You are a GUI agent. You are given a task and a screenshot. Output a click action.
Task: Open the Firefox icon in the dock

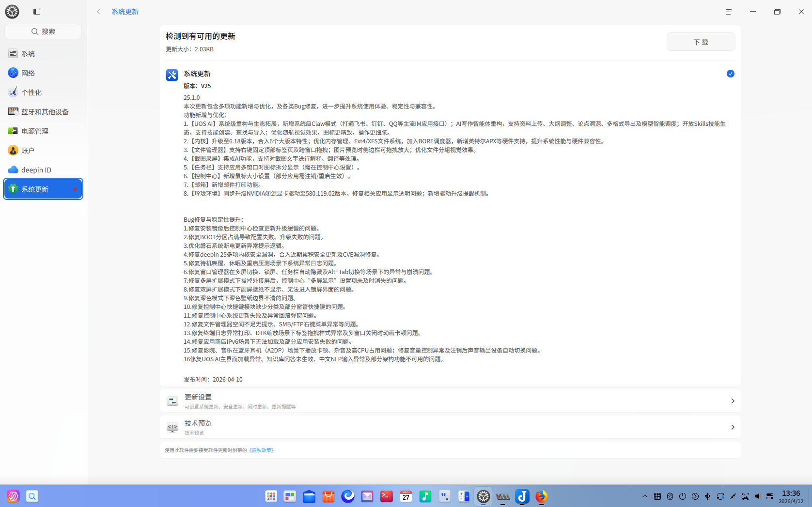(542, 496)
